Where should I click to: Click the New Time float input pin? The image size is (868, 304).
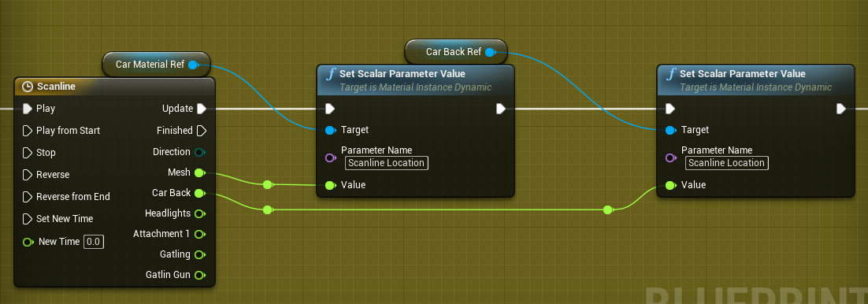point(28,242)
